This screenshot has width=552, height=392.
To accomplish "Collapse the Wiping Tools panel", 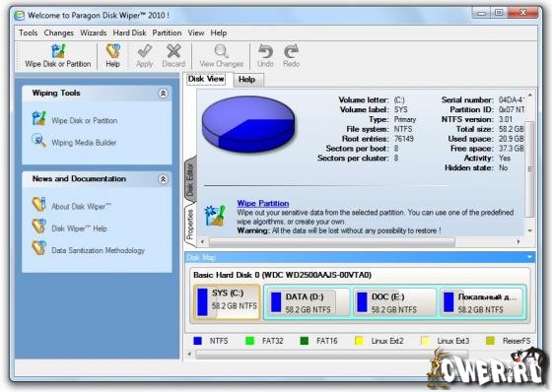I will pos(163,94).
